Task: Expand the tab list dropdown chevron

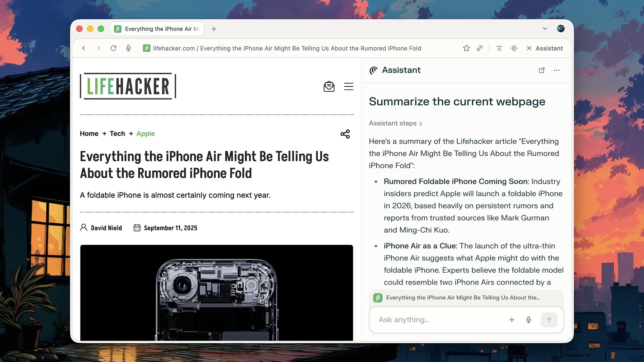Action: pyautogui.click(x=545, y=29)
